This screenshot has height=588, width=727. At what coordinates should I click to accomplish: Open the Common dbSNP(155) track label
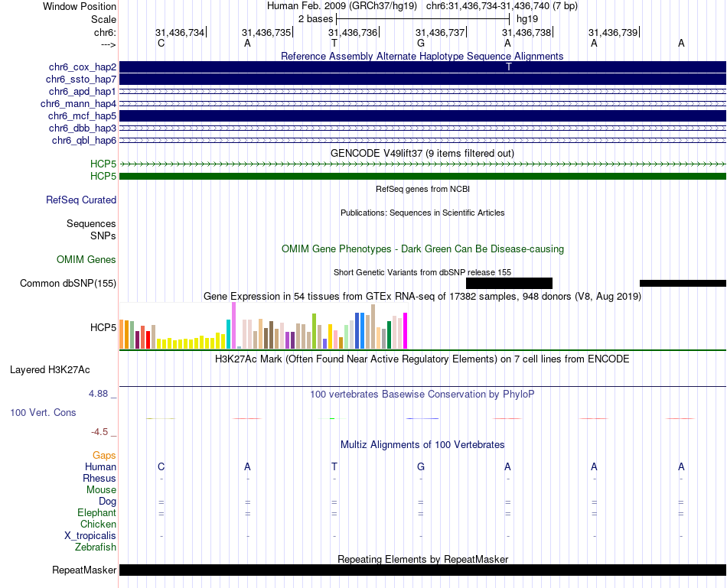67,283
